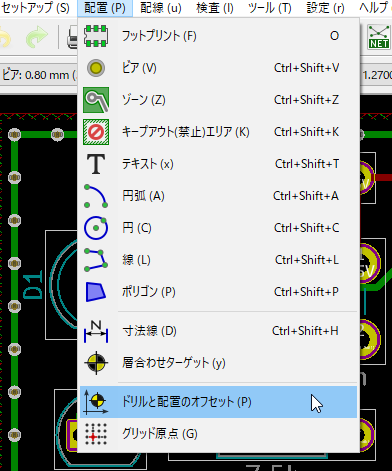Screen dimensions: 392x471
Task: Click the footprint icon in the menu
Action: pyautogui.click(x=96, y=36)
